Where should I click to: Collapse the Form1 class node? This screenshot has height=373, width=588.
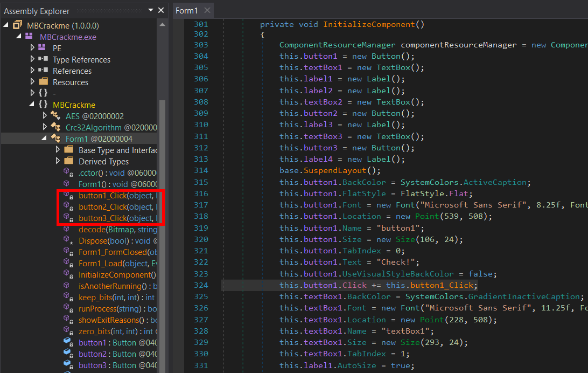44,137
